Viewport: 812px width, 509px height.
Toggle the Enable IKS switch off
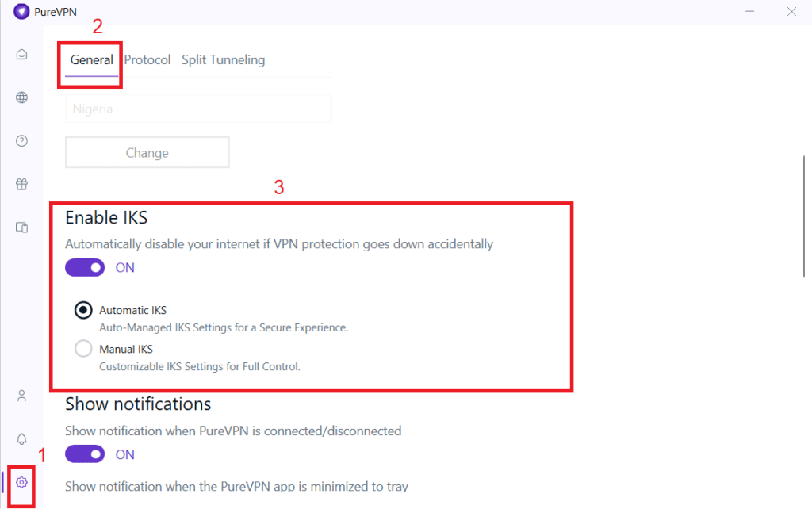tap(85, 268)
